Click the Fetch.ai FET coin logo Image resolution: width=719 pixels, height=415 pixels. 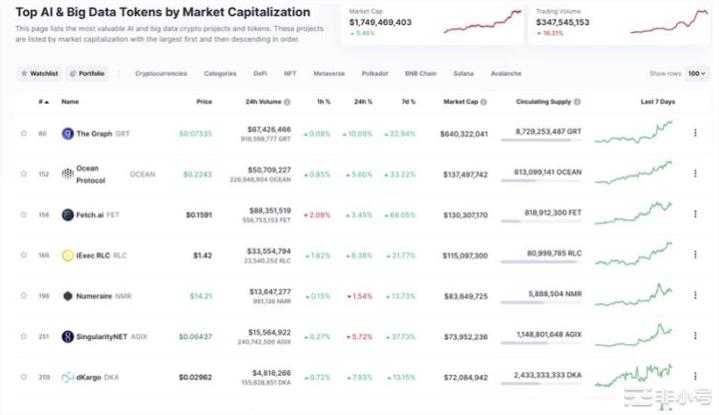tap(68, 214)
